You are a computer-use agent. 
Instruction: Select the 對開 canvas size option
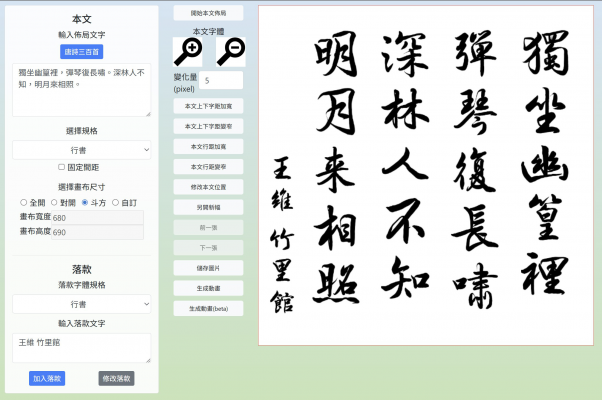(x=55, y=201)
